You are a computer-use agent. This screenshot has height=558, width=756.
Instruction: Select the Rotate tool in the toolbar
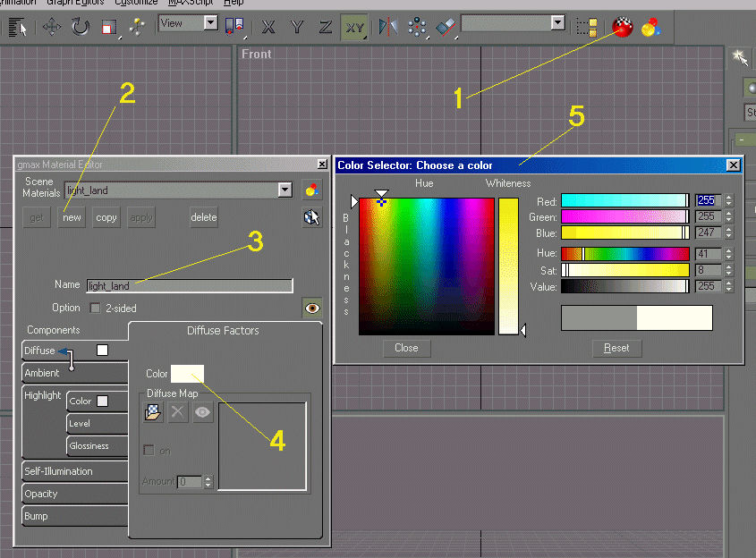(x=81, y=27)
